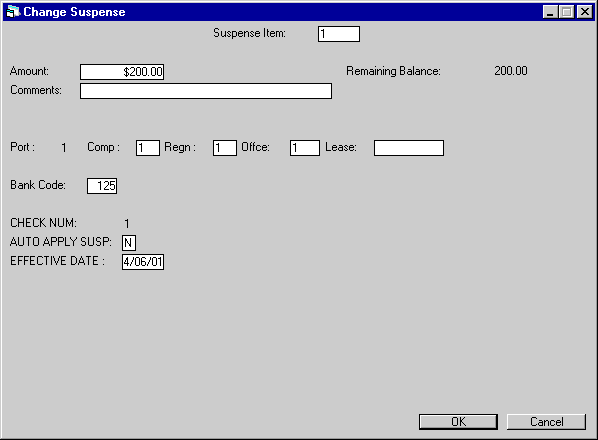Click the Cancel button
The height and width of the screenshot is (440, 598).
tap(546, 422)
